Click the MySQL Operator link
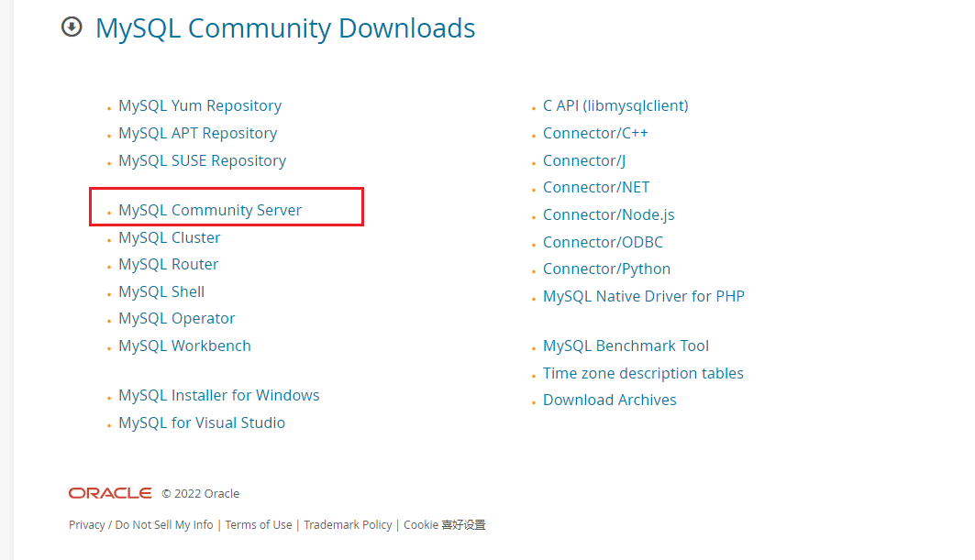975x560 pixels. coord(177,318)
